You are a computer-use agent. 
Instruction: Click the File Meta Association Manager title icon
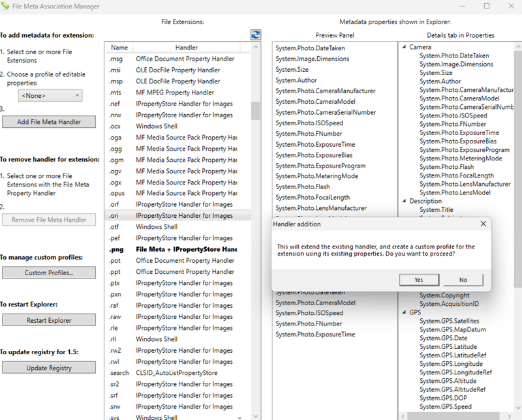(x=5, y=6)
